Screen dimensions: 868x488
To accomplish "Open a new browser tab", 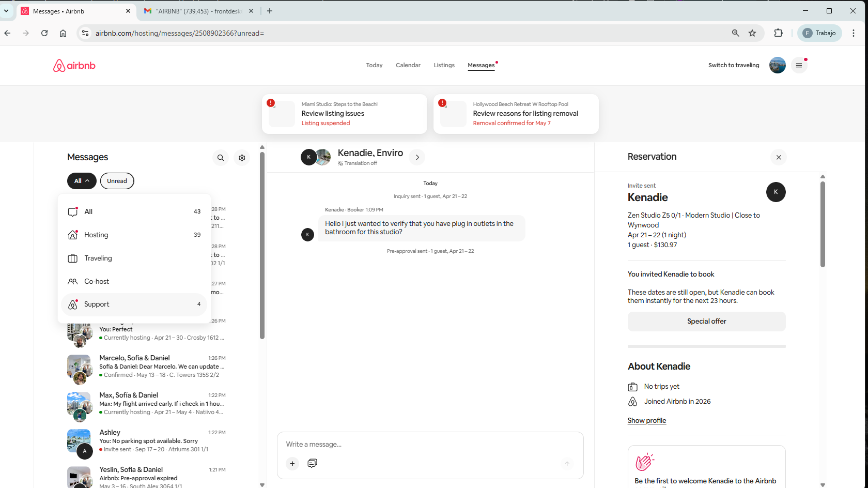I will (x=270, y=11).
